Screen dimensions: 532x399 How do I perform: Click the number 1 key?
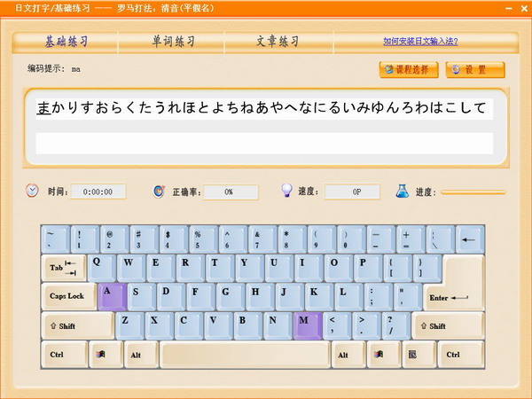(x=85, y=239)
